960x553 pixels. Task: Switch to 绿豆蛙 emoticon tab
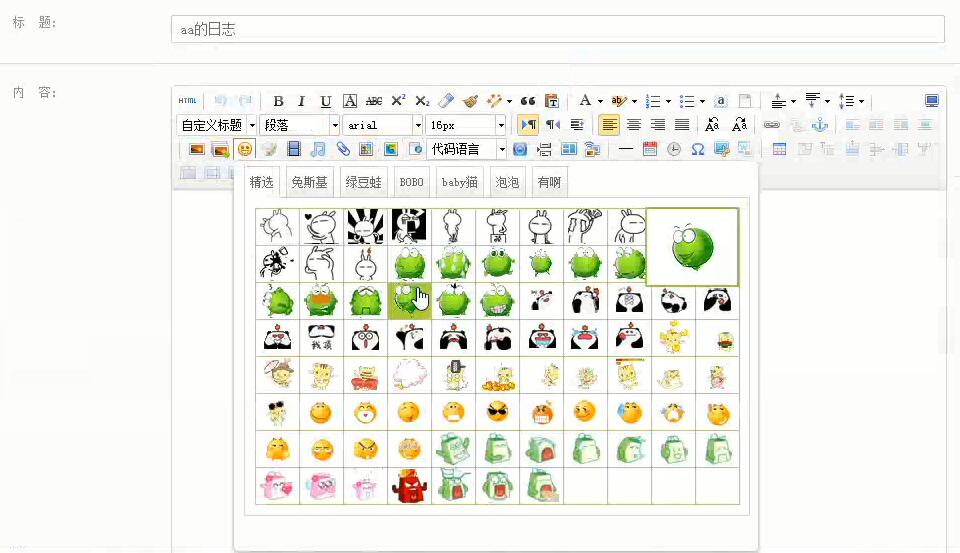[364, 182]
